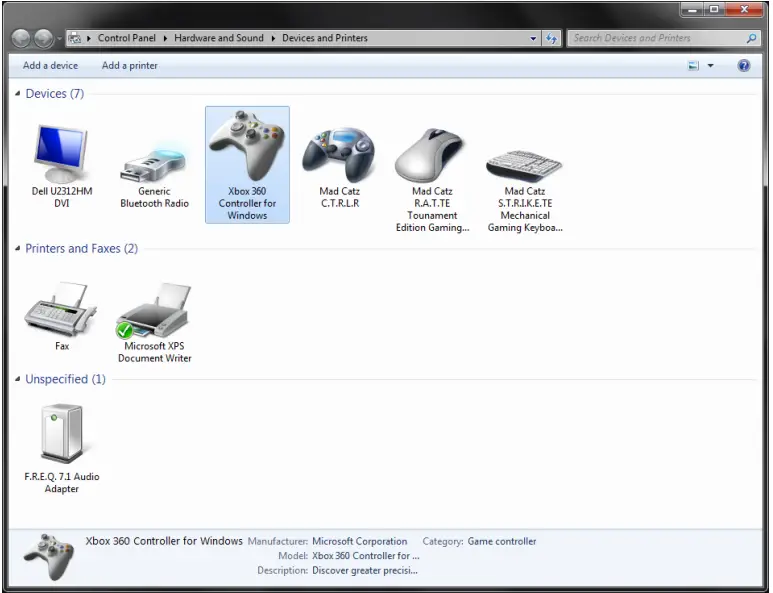Select the F.R.E.Q. 7.1 Audio Adapter icon
Viewport: 773px width, 593px height.
pos(62,433)
